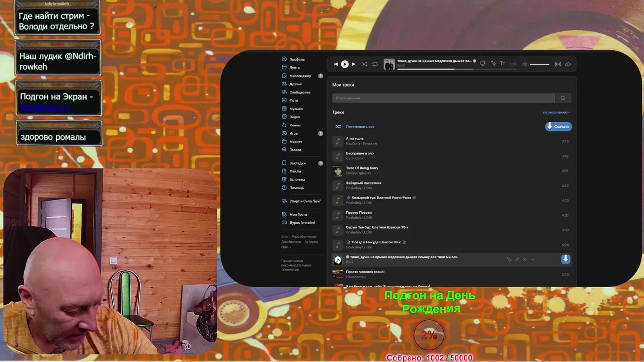The image size is (644, 362).
Task: Toggle broadcast music to status icon
Action: coord(557,64)
